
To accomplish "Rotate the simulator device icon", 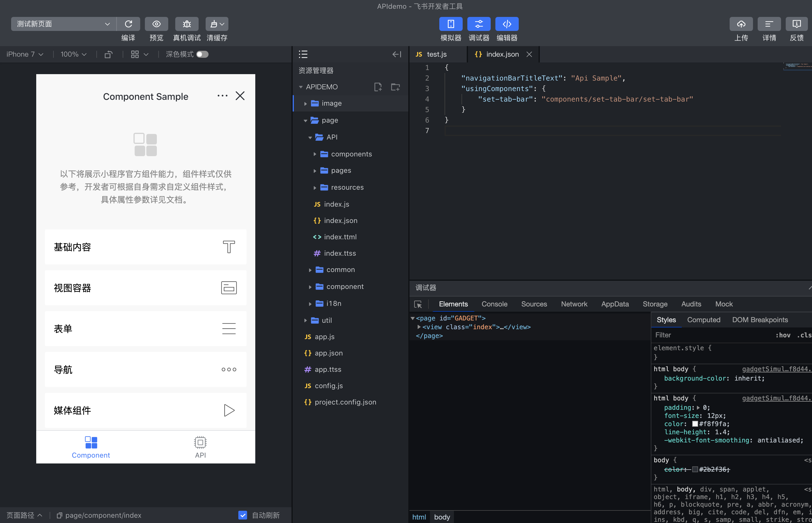I will (108, 54).
